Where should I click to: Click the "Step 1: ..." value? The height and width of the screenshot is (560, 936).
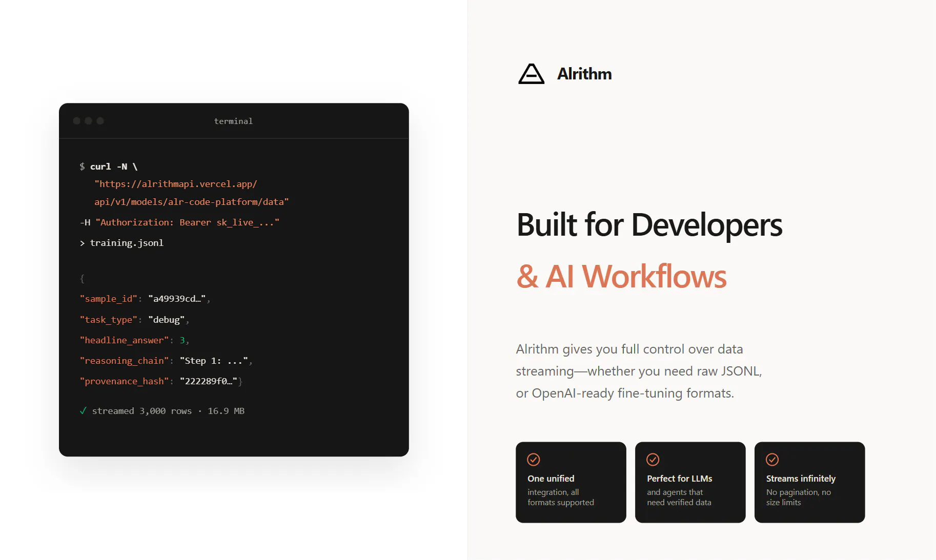coord(214,361)
